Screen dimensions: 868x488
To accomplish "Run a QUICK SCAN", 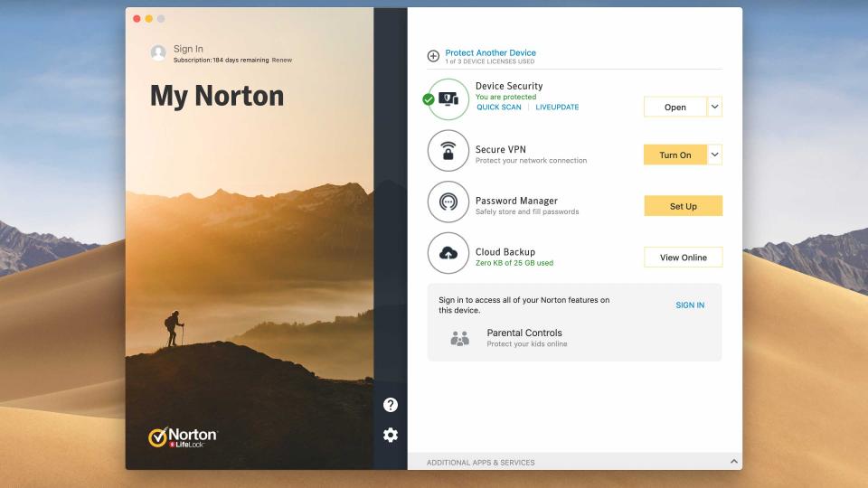I will click(499, 107).
